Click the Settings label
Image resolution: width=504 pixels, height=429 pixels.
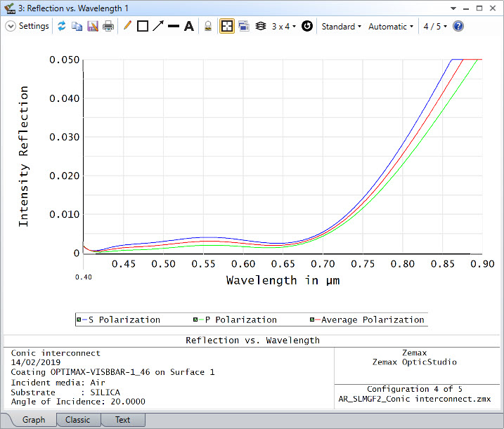click(34, 26)
